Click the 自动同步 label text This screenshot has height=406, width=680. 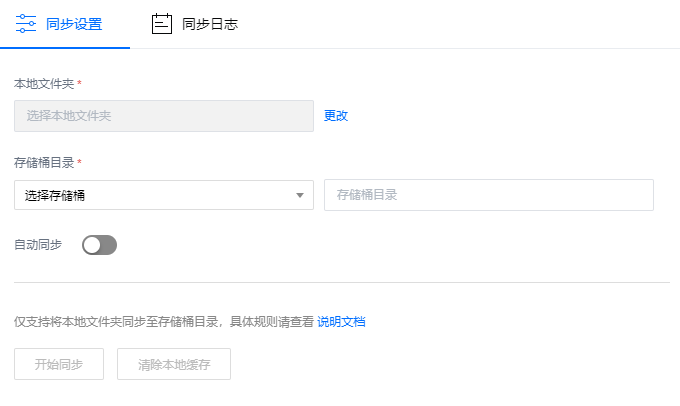(x=38, y=245)
